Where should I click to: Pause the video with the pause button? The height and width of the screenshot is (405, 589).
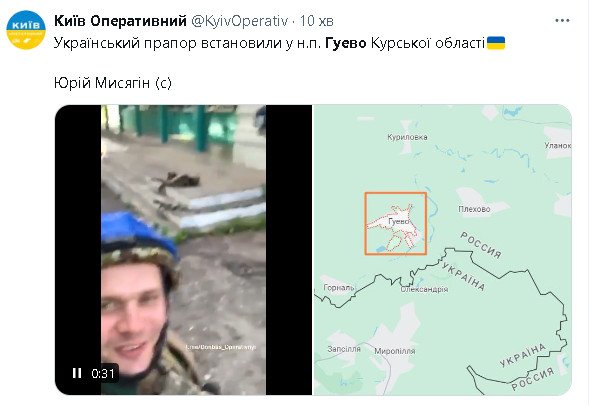(x=77, y=373)
